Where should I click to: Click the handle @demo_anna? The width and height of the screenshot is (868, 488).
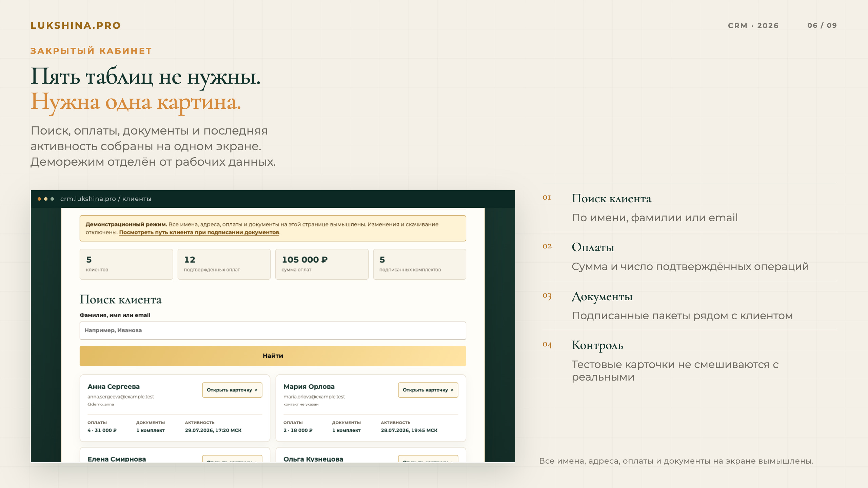[101, 404]
